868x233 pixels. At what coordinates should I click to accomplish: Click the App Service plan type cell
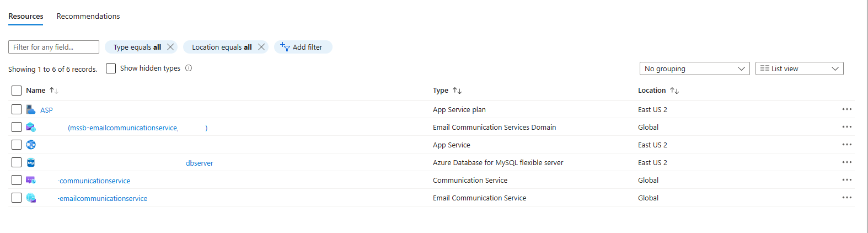(x=459, y=109)
